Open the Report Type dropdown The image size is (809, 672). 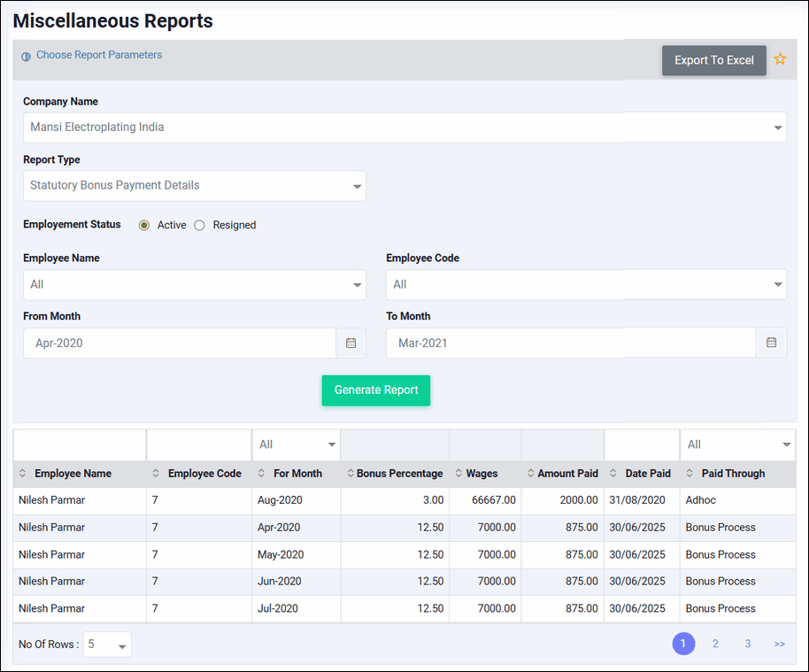click(x=358, y=186)
